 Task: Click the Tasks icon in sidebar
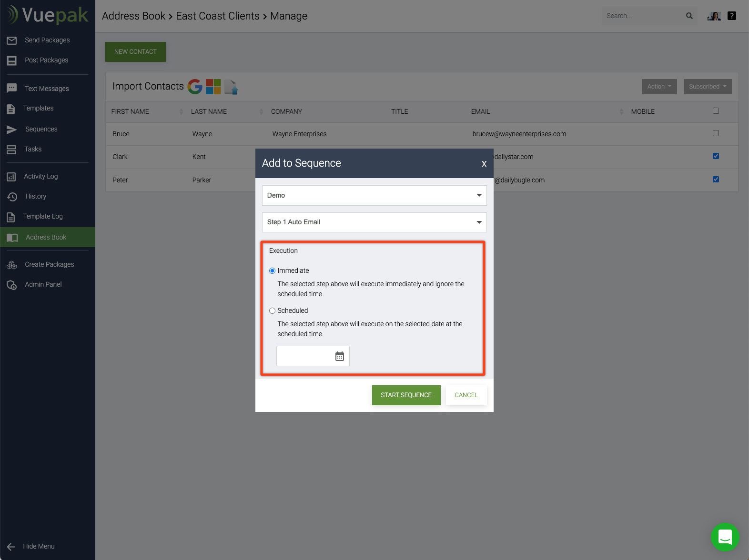coord(11,150)
